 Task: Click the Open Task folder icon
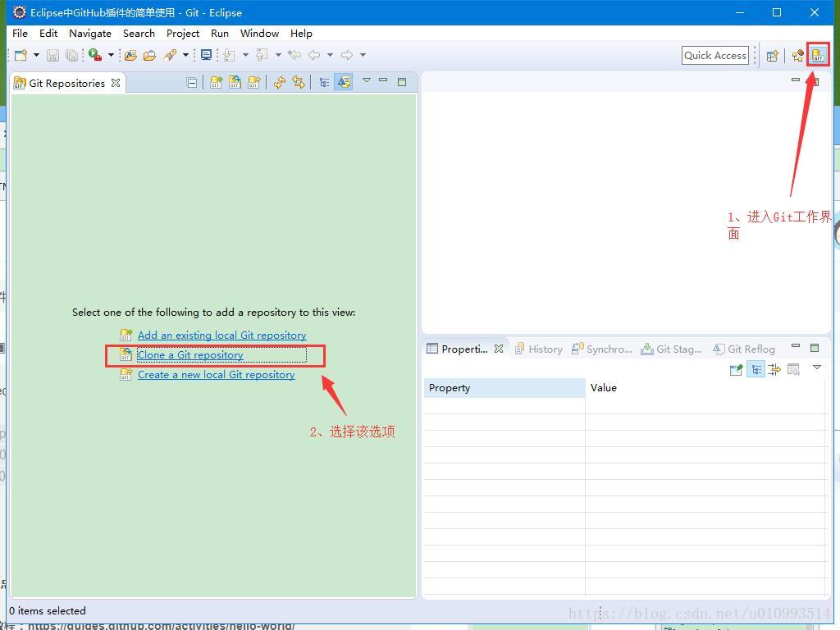pos(149,55)
